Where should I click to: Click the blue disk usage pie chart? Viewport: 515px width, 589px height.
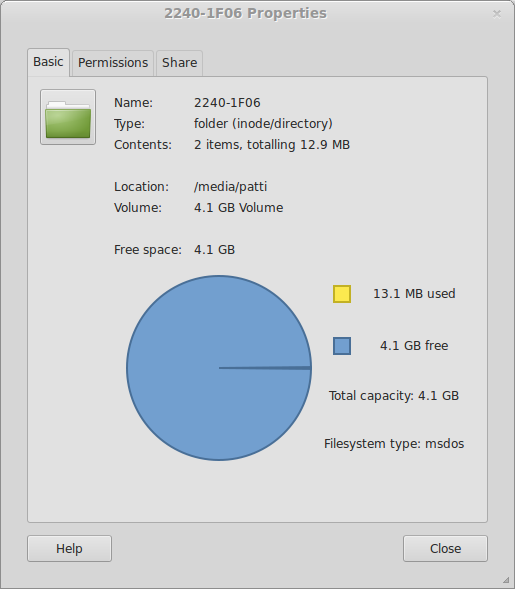point(219,368)
